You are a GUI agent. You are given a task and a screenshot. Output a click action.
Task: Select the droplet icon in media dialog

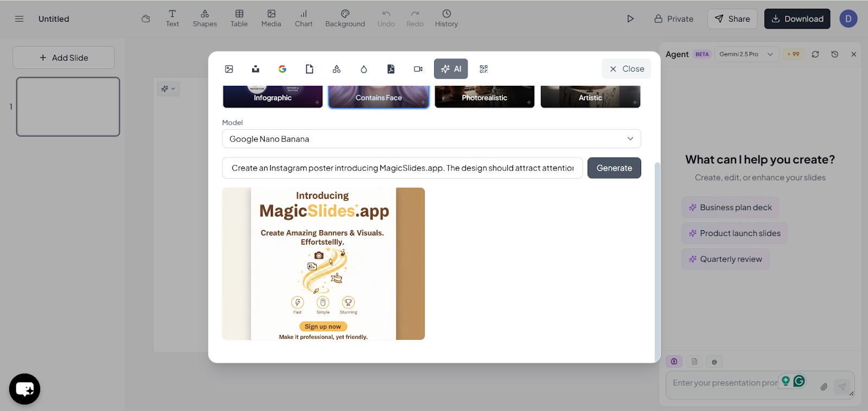click(364, 69)
